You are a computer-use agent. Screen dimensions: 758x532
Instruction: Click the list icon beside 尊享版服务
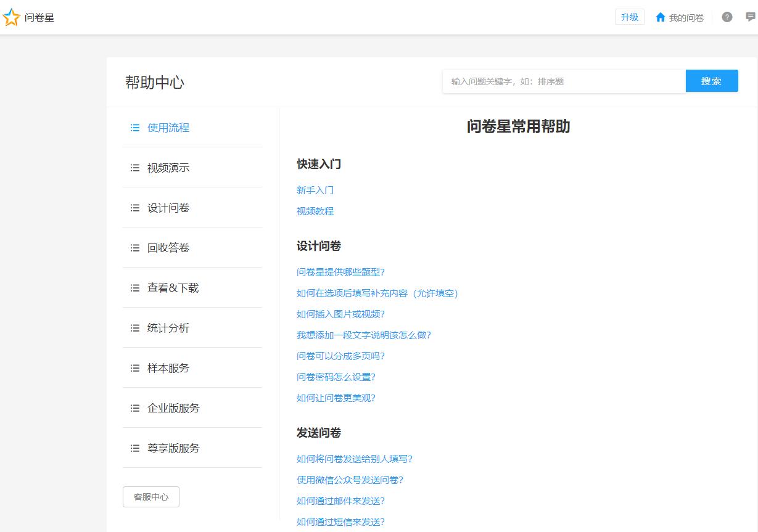pyautogui.click(x=134, y=448)
